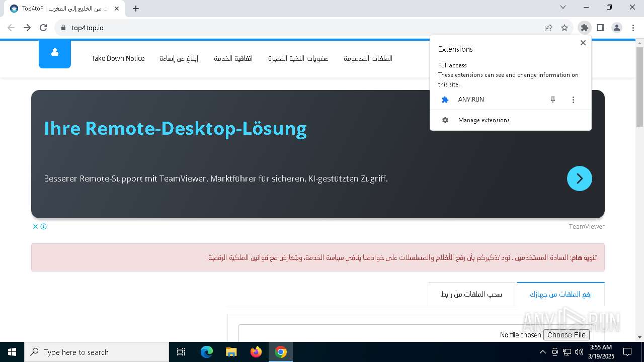
Task: Open File Explorer from taskbar
Action: click(231, 352)
